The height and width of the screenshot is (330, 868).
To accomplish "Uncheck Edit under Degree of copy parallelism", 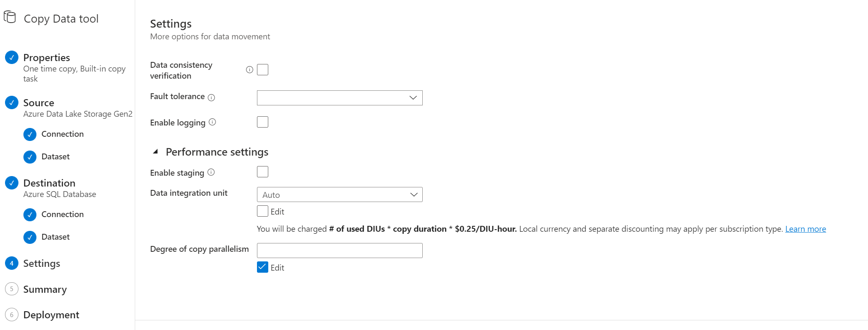I will tap(262, 267).
